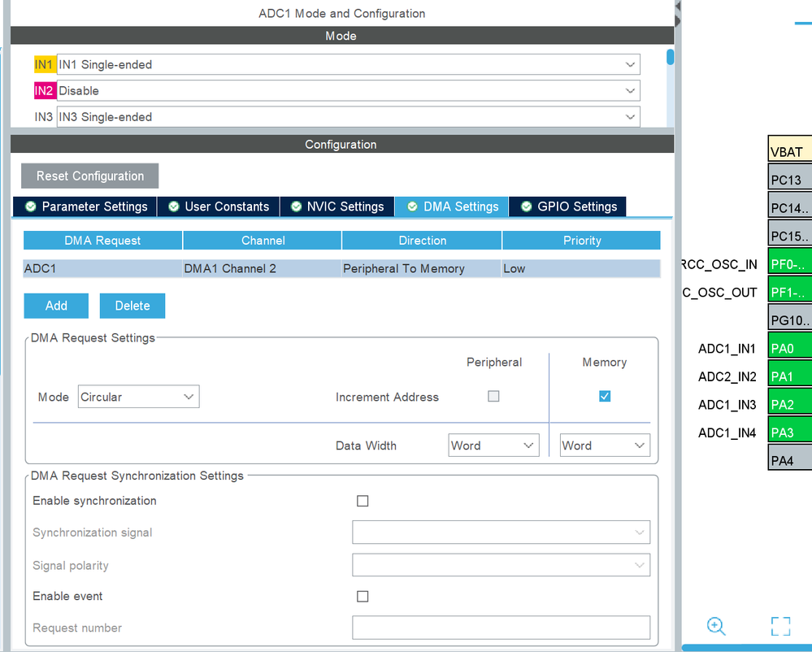
Task: Click the Request number input field
Action: pyautogui.click(x=501, y=628)
